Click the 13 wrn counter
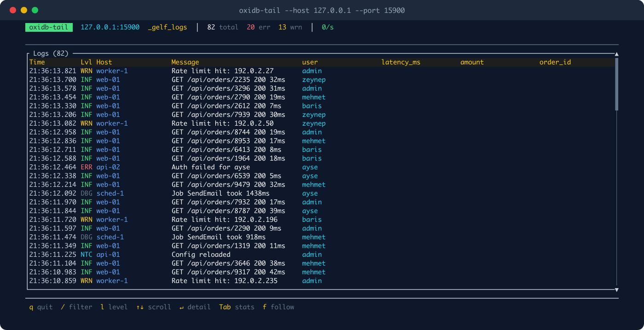644x330 pixels. coord(290,27)
